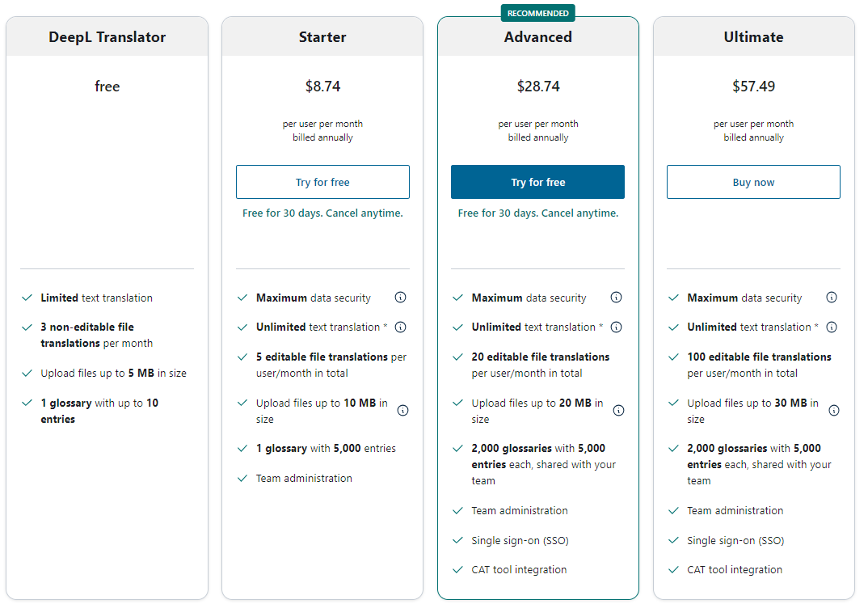Click Advanced Single sign-on (SSO) feature

[x=519, y=540]
